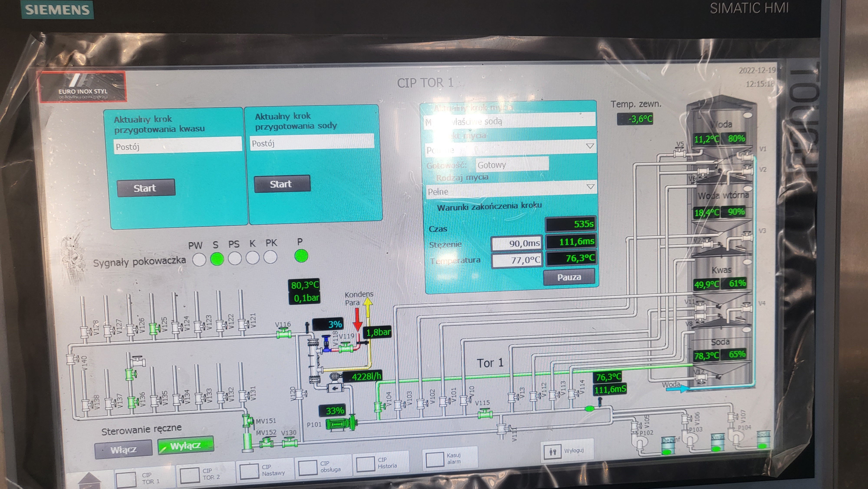Click the Soda tank 78,3°C reading

pos(706,355)
